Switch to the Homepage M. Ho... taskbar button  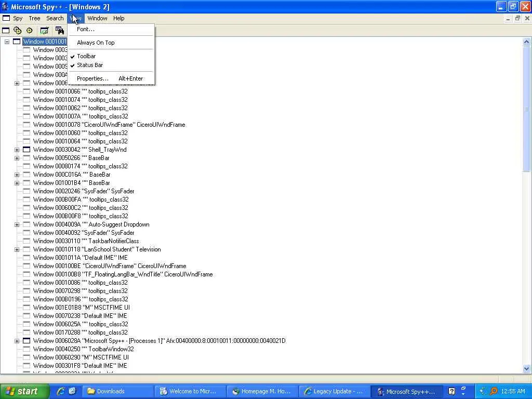pyautogui.click(x=262, y=391)
